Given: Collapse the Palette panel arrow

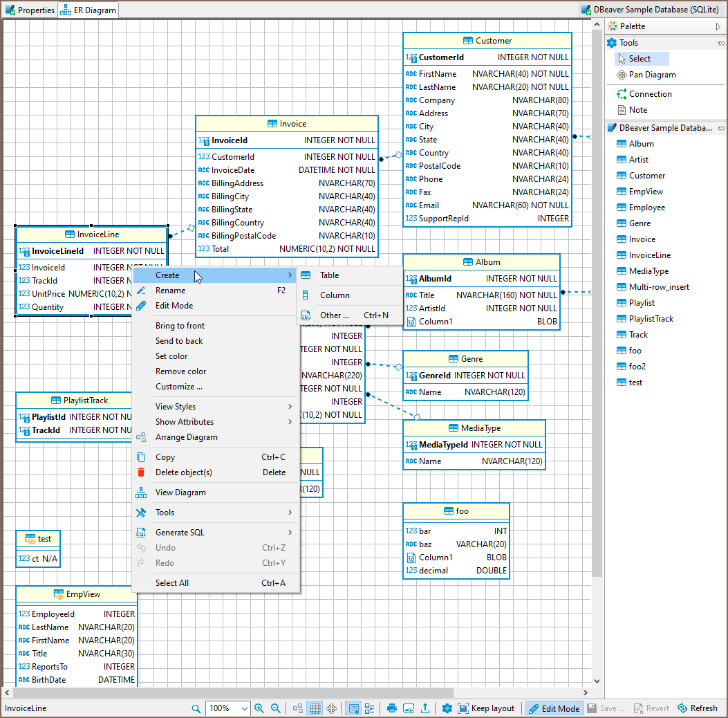Looking at the screenshot, I should tap(718, 26).
